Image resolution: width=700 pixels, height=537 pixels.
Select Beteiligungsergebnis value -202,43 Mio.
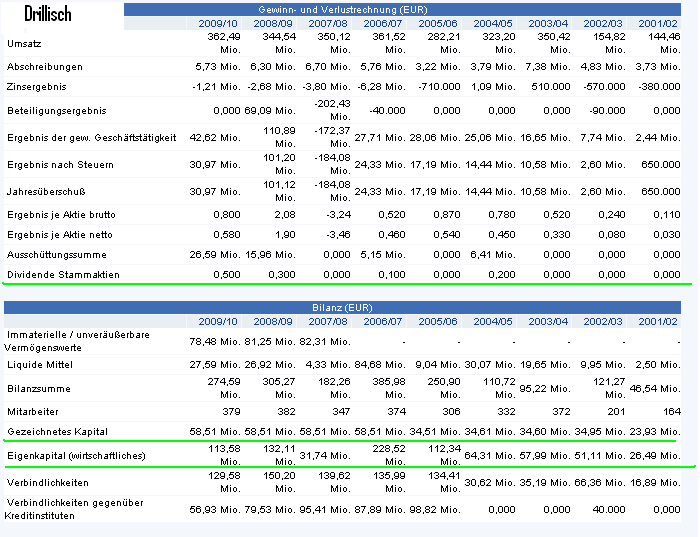pos(333,110)
